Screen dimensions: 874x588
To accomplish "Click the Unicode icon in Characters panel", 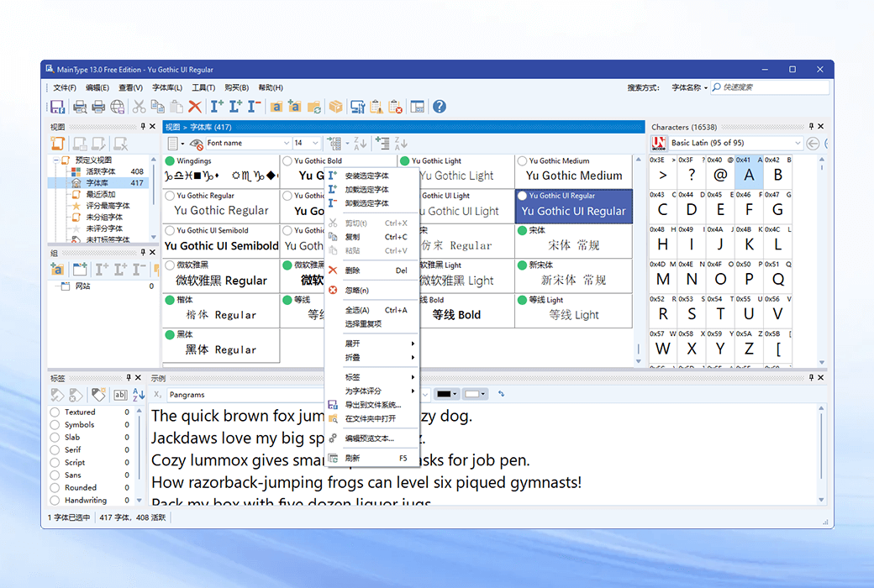I will point(659,144).
